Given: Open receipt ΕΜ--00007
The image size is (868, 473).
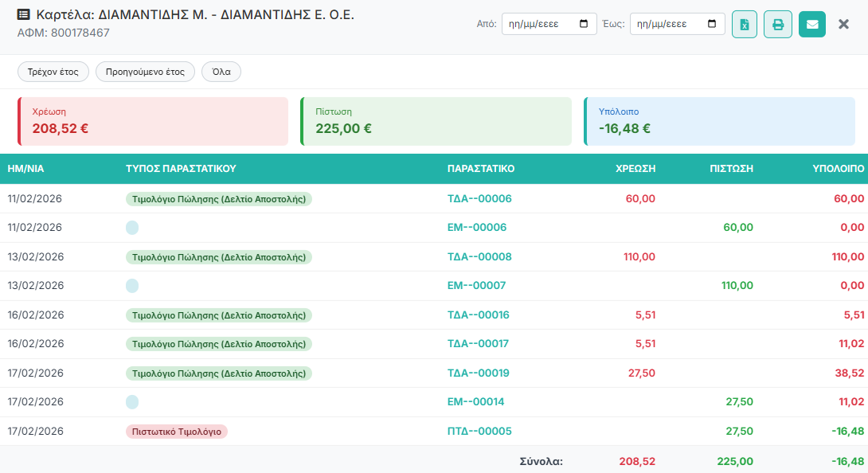Looking at the screenshot, I should click(x=477, y=285).
